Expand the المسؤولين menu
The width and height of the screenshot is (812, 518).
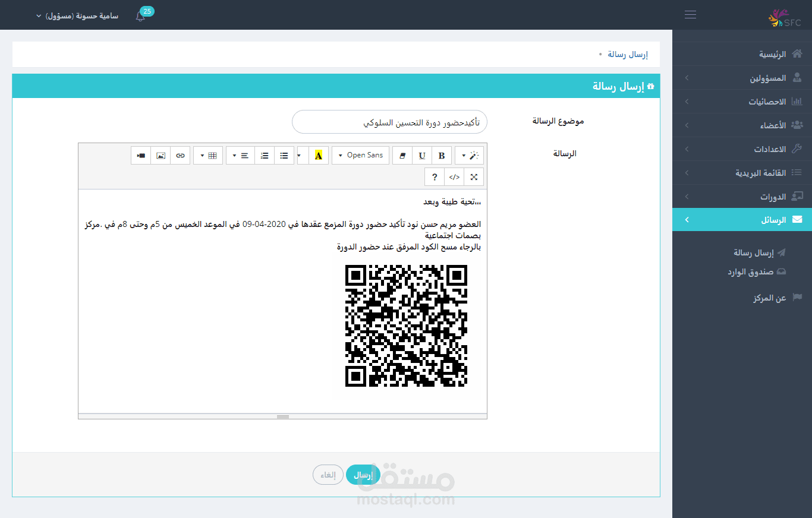(x=742, y=78)
